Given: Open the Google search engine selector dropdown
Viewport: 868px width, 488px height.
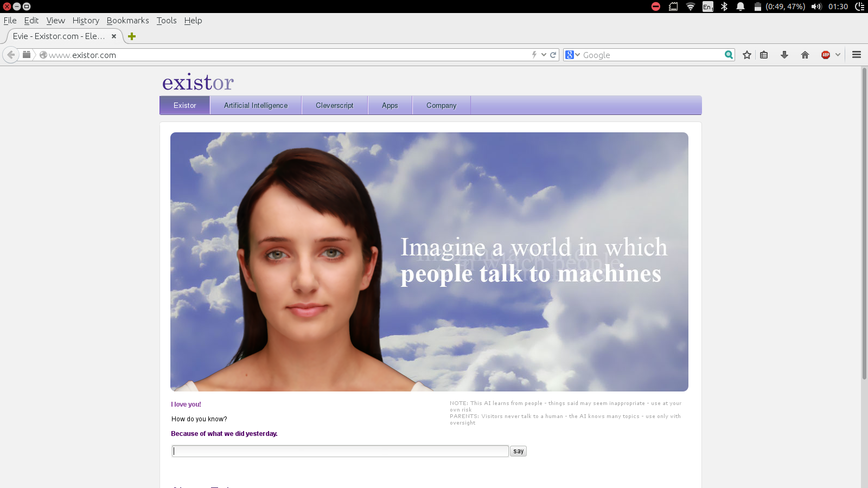Looking at the screenshot, I should 572,55.
